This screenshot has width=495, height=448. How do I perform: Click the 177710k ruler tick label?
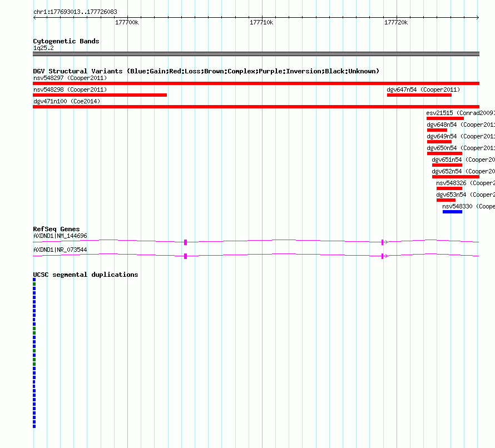point(261,22)
